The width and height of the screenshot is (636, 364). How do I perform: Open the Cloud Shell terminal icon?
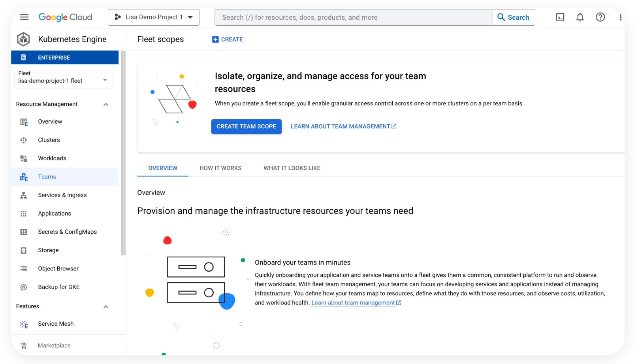[x=560, y=17]
